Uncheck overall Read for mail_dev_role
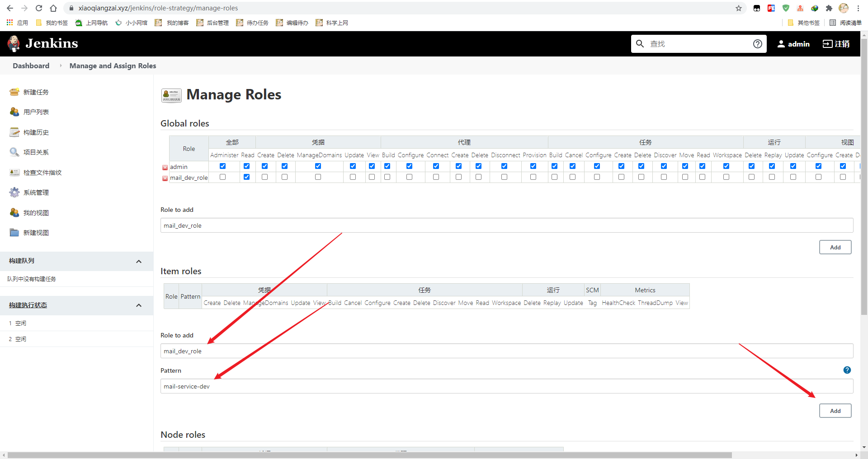 tap(246, 177)
